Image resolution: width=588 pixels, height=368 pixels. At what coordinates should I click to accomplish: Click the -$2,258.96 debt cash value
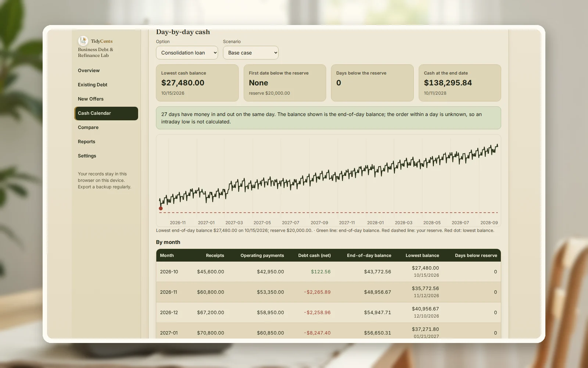tap(317, 312)
